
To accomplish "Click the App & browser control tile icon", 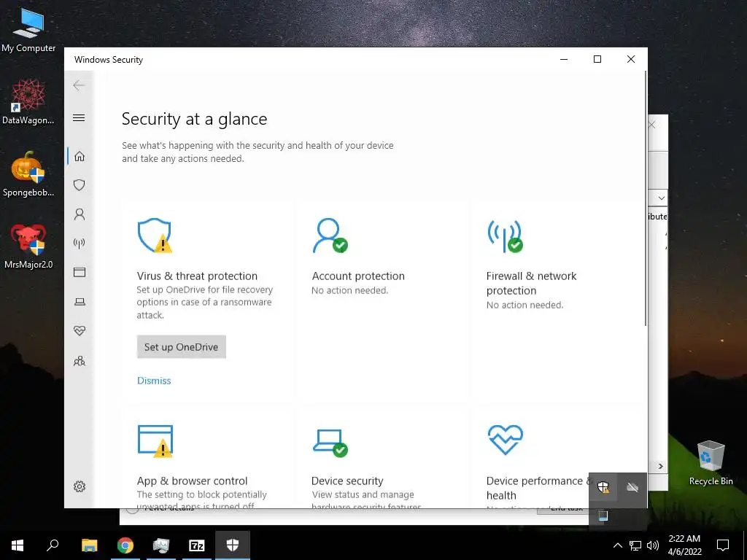I will (155, 440).
